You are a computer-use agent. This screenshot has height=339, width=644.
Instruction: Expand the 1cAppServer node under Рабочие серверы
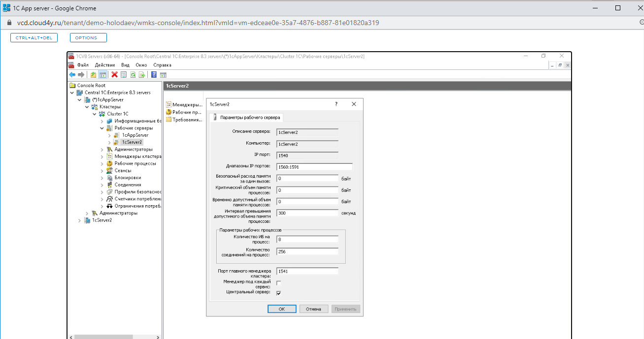point(109,135)
